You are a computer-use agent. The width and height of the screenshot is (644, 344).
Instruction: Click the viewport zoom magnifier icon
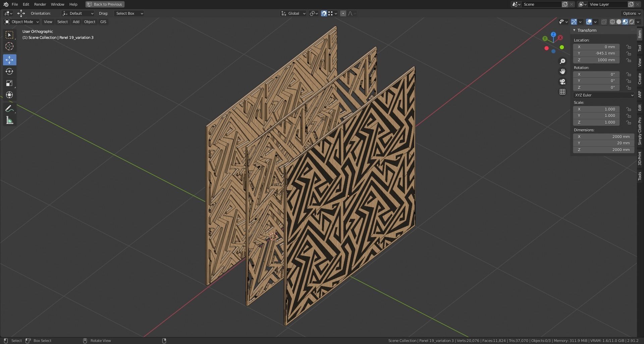[x=562, y=61]
